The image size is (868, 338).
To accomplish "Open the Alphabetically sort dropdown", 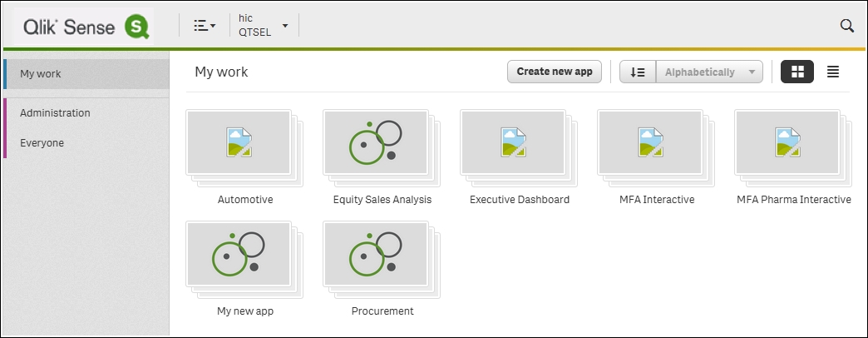I will pyautogui.click(x=709, y=72).
